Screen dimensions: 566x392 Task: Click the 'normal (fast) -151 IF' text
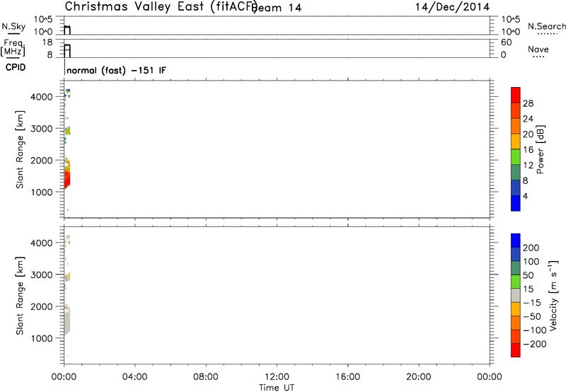(116, 70)
